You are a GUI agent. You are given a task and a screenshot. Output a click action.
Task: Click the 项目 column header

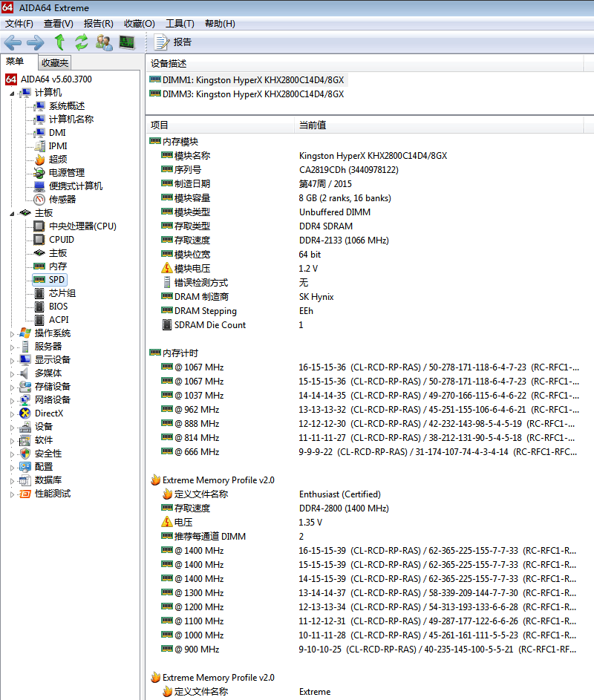point(221,125)
